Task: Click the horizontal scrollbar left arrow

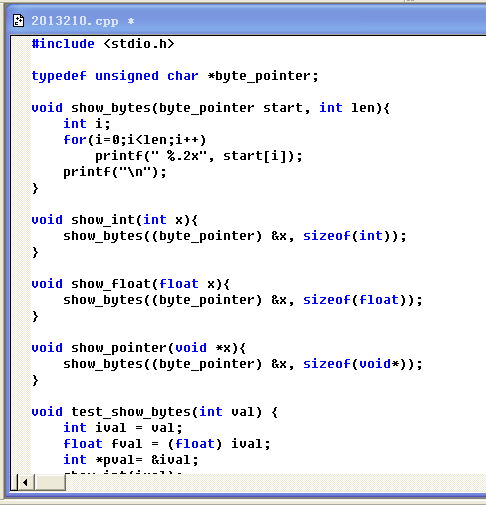Action: click(25, 482)
